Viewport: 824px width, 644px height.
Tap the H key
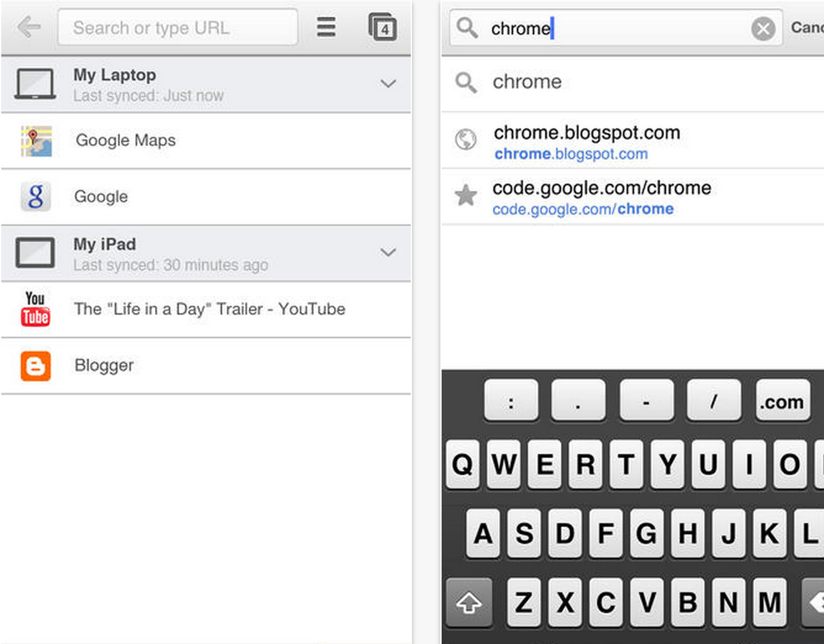[687, 533]
